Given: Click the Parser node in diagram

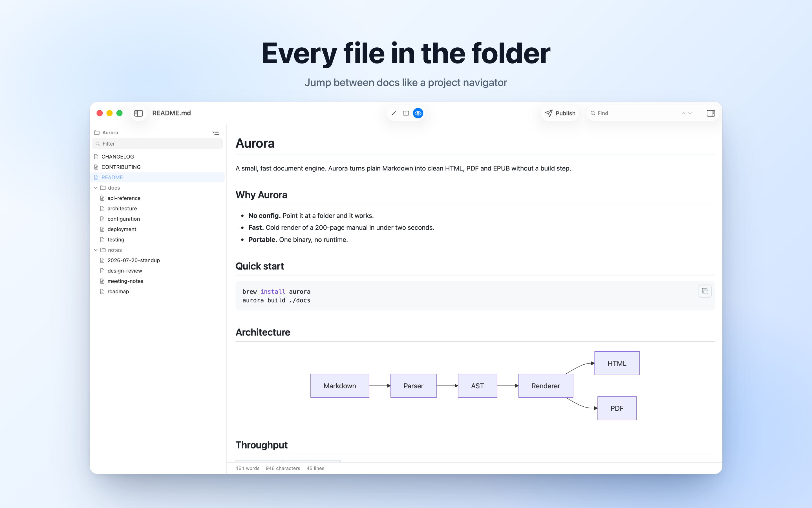Looking at the screenshot, I should 413,386.
